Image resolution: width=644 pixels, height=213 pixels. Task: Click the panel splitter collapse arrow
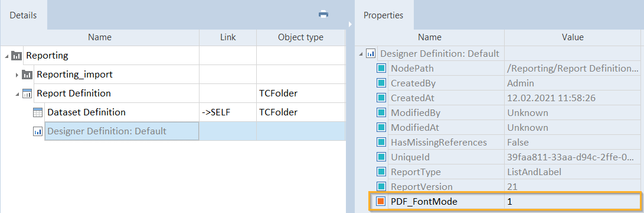pyautogui.click(x=350, y=24)
